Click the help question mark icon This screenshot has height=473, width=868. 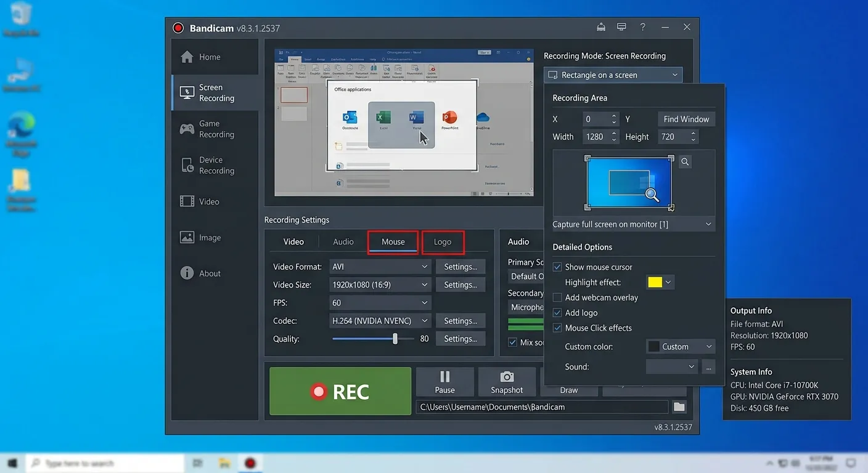coord(642,27)
